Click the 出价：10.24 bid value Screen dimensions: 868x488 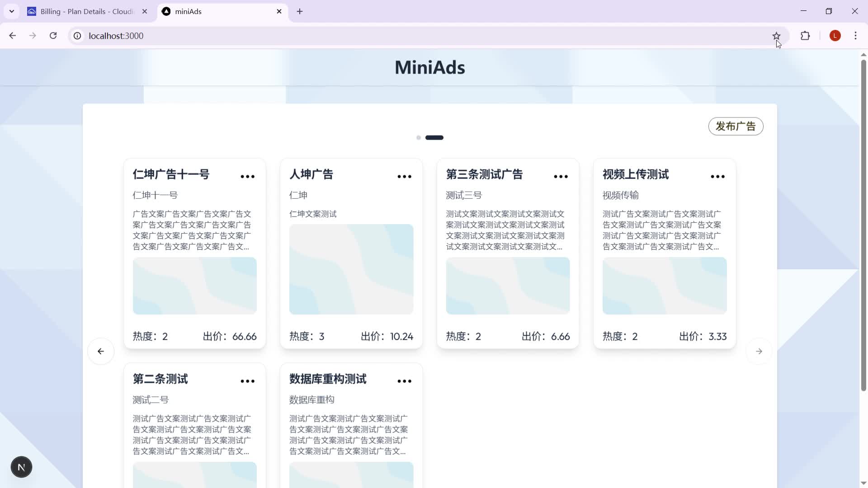(387, 337)
